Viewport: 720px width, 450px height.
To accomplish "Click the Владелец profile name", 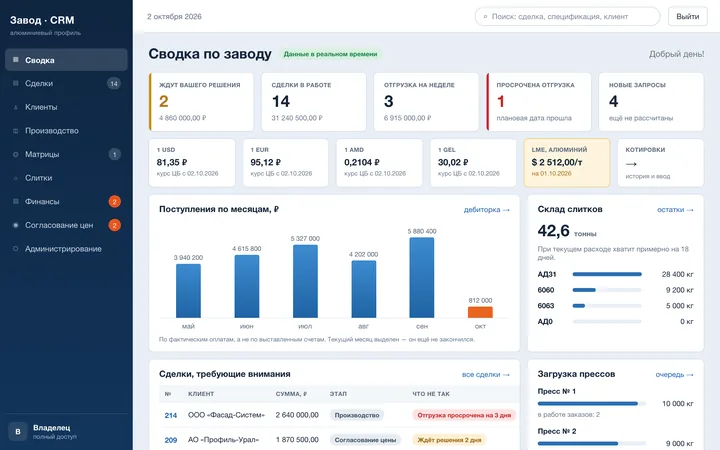I will [x=51, y=428].
